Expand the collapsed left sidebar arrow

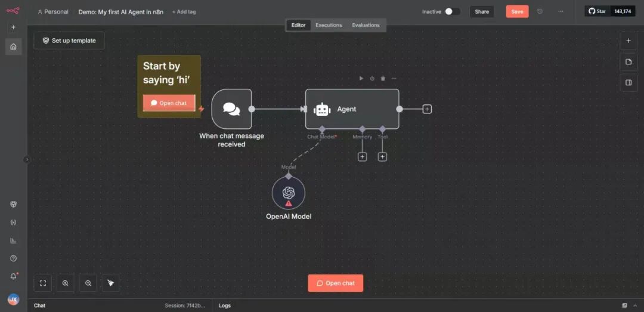coord(26,159)
